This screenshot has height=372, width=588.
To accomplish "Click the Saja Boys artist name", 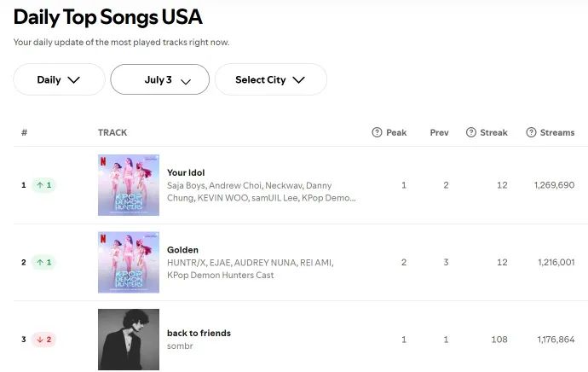I will [187, 185].
